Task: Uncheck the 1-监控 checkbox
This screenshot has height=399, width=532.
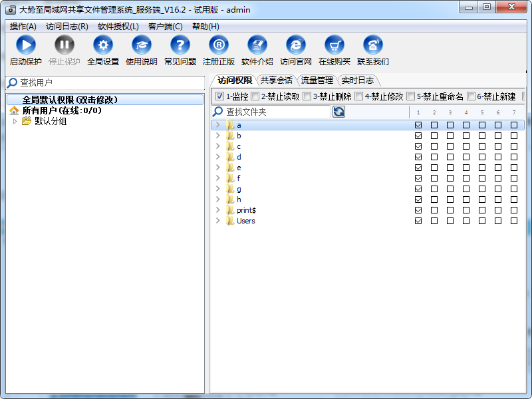Action: (x=220, y=96)
